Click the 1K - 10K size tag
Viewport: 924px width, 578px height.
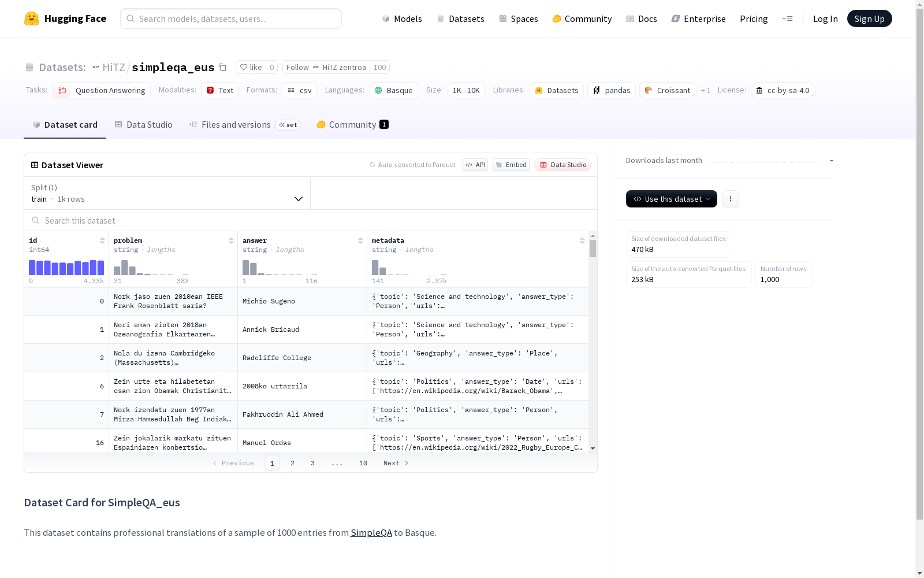tap(466, 90)
